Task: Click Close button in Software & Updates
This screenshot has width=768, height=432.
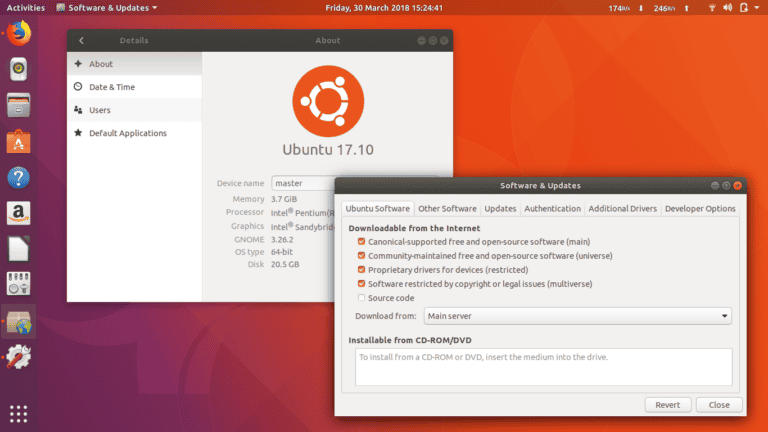Action: (x=719, y=405)
